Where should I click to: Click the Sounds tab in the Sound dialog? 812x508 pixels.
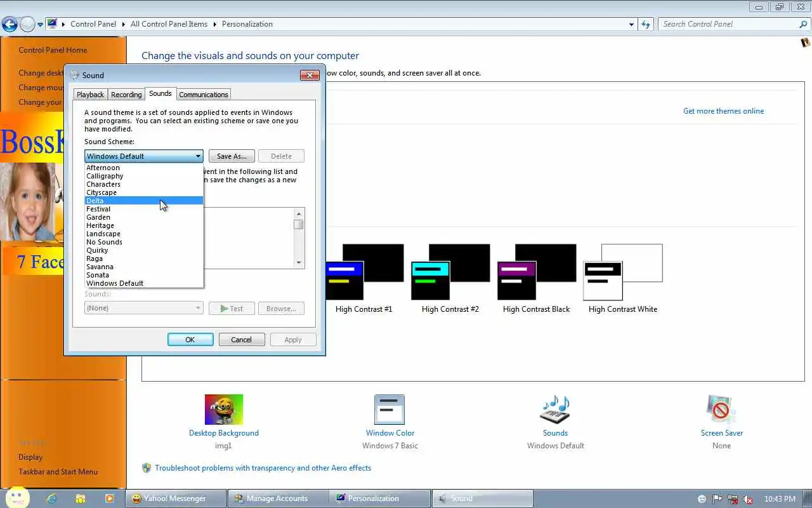[x=160, y=93]
